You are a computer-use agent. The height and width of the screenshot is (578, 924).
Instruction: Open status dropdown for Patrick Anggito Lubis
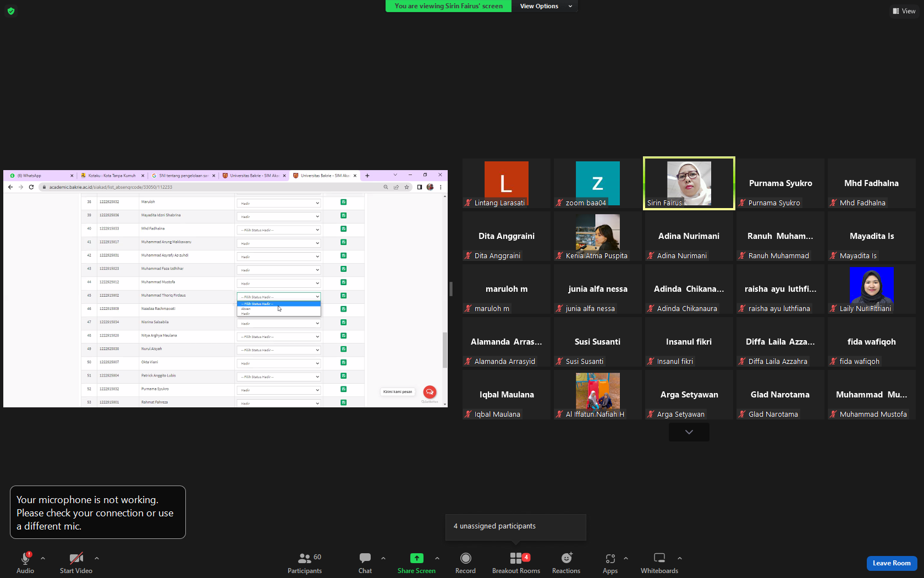[279, 377]
